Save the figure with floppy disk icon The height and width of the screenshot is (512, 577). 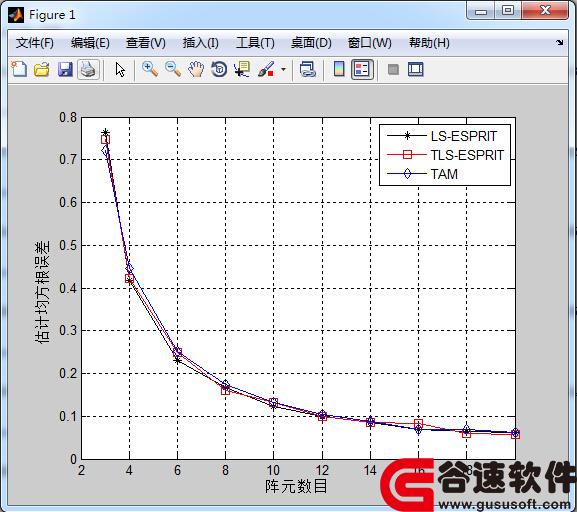pyautogui.click(x=65, y=69)
